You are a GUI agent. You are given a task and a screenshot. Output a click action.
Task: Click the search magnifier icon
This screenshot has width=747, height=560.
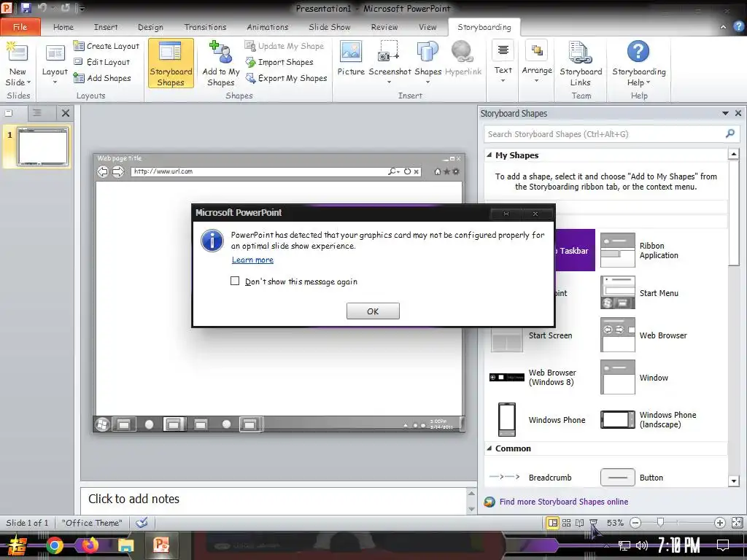pyautogui.click(x=730, y=134)
